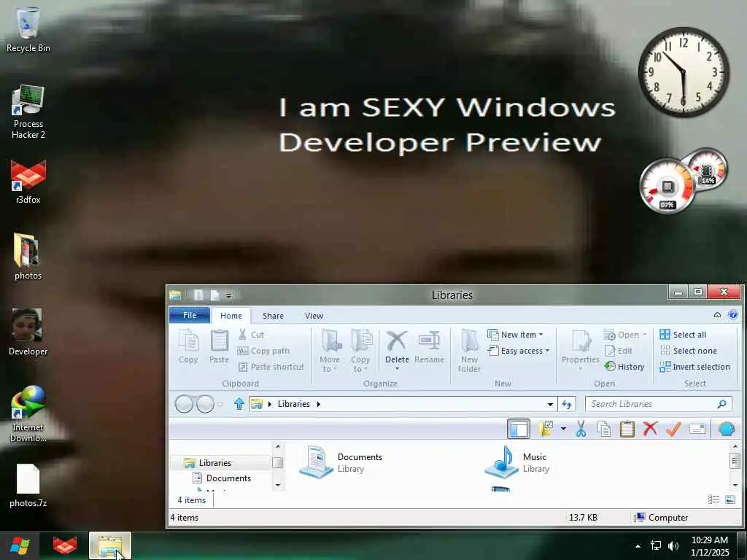This screenshot has width=747, height=560.
Task: Click Invert selection in the ribbon
Action: tap(694, 367)
